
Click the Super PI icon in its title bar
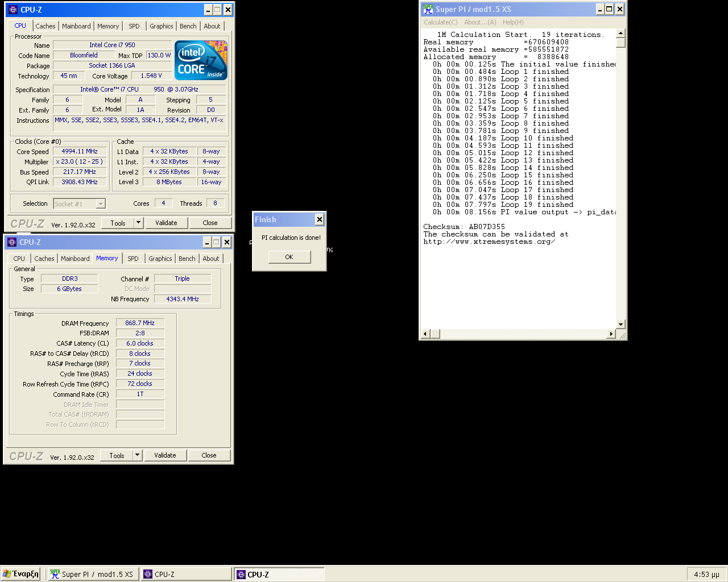pyautogui.click(x=428, y=9)
